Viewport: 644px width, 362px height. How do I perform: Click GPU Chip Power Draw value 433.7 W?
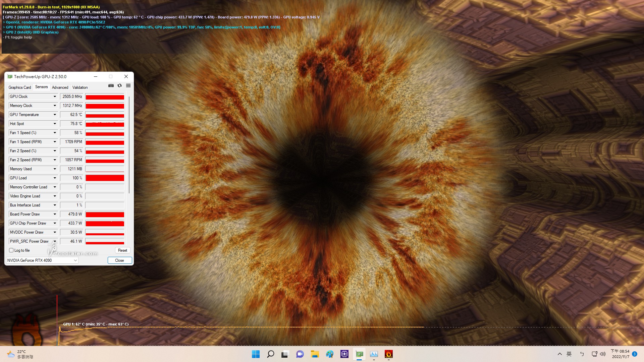click(72, 223)
